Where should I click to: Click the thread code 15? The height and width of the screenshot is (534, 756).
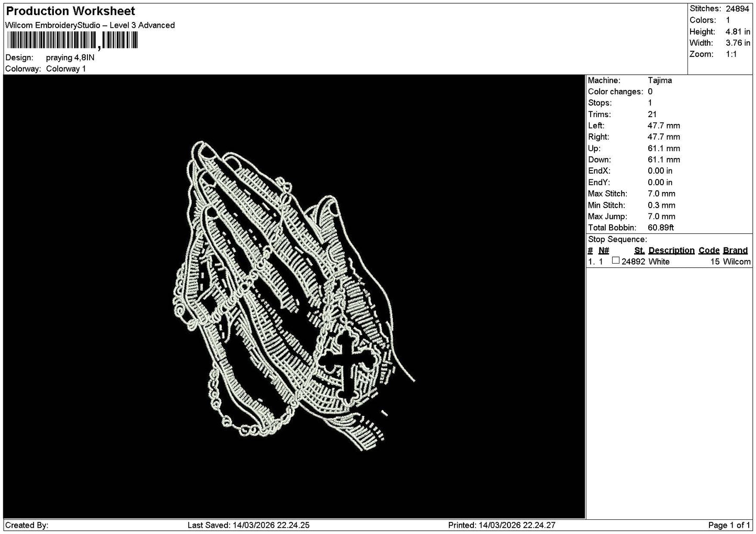715,262
